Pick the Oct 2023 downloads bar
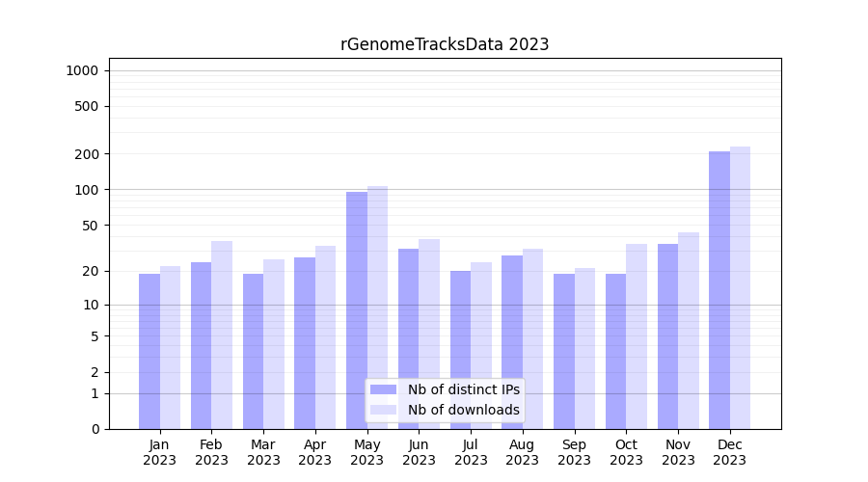 (x=637, y=335)
